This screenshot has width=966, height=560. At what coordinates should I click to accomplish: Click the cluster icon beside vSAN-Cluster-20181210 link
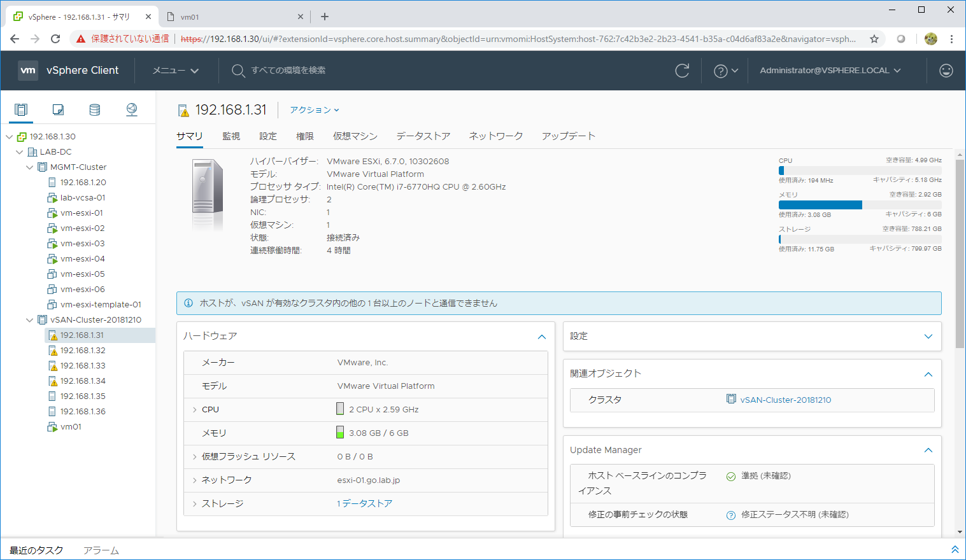pos(731,399)
